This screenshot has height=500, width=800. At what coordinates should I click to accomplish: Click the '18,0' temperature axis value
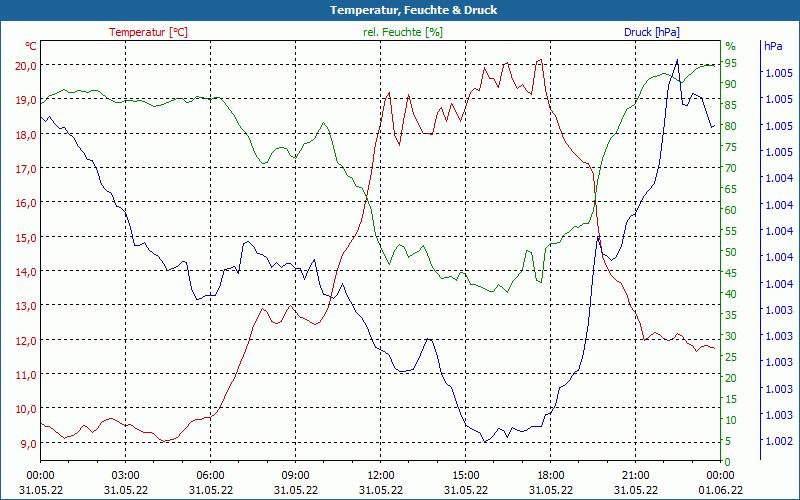[26, 134]
